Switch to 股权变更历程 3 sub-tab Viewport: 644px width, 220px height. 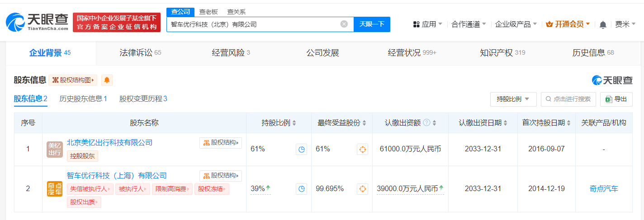point(143,98)
